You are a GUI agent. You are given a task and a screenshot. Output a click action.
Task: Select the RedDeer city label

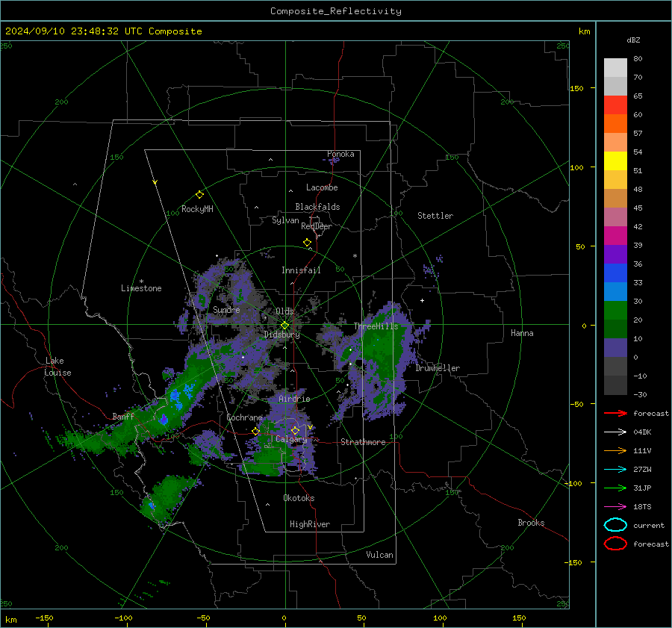point(317,226)
